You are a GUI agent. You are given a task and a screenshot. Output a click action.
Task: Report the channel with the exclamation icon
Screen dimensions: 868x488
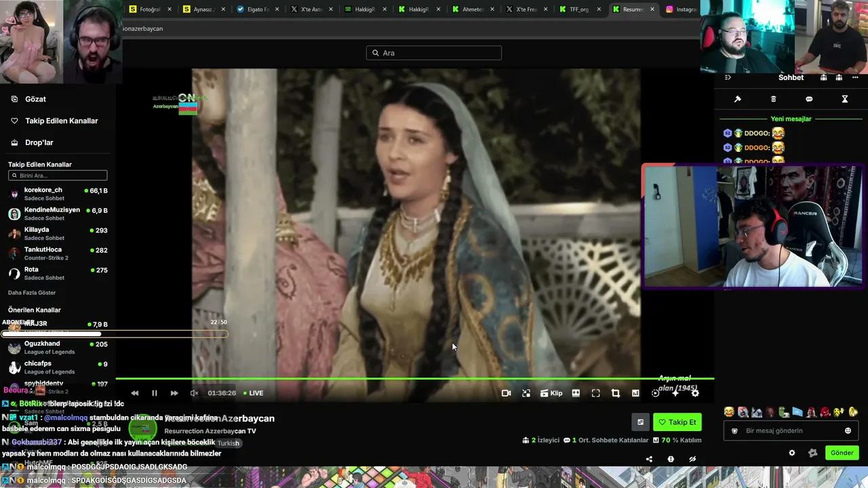pos(671,459)
